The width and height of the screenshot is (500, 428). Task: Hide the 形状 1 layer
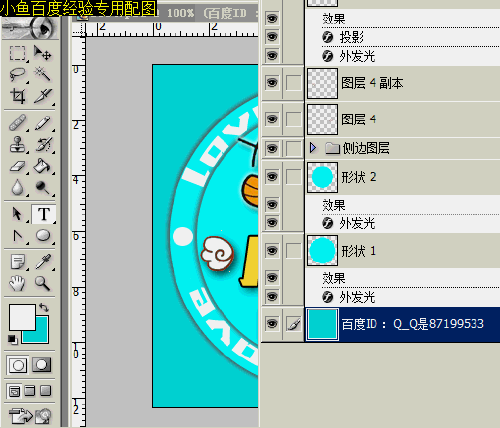click(x=272, y=250)
